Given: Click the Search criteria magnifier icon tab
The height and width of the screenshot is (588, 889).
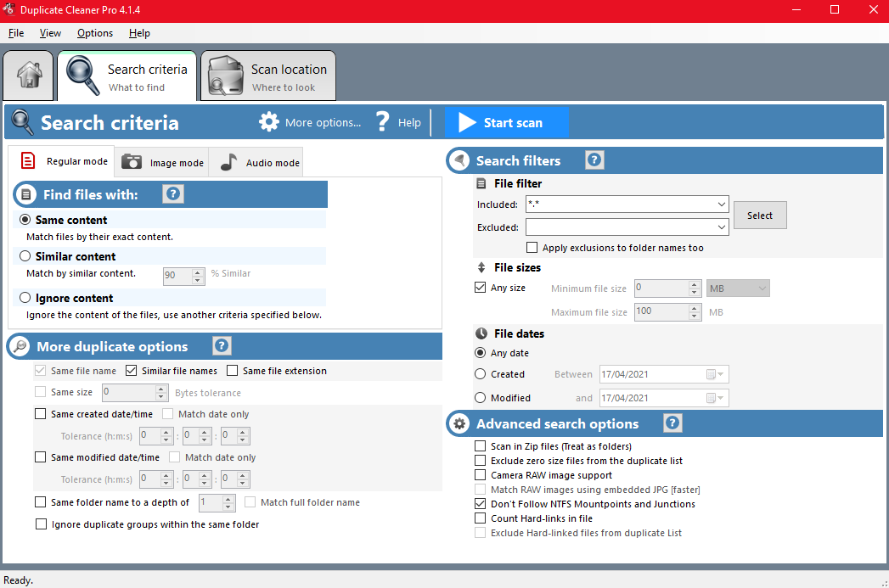Looking at the screenshot, I should pos(83,75).
